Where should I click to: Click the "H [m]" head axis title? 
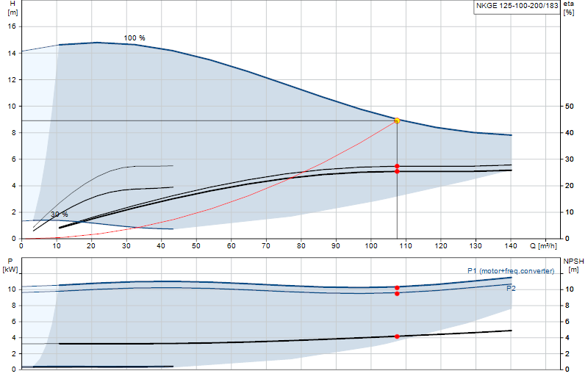[12, 8]
